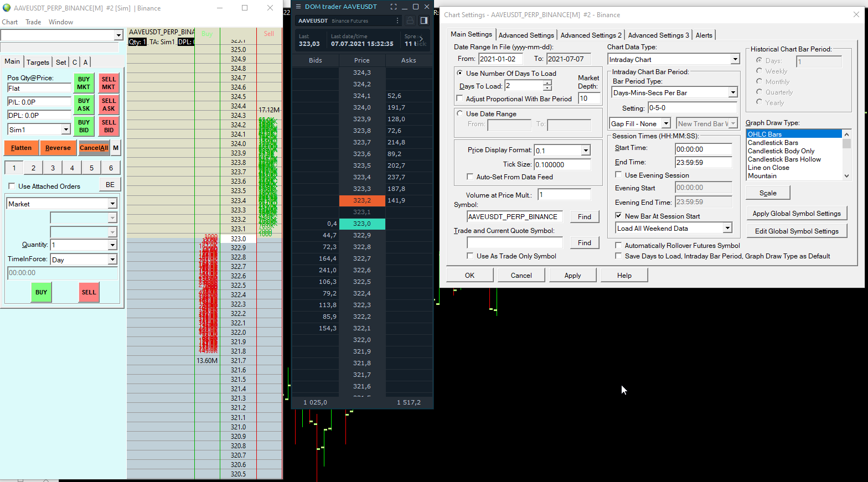Screen dimensions: 868x482
Task: Select the Use Date Range radio button
Action: (x=459, y=113)
